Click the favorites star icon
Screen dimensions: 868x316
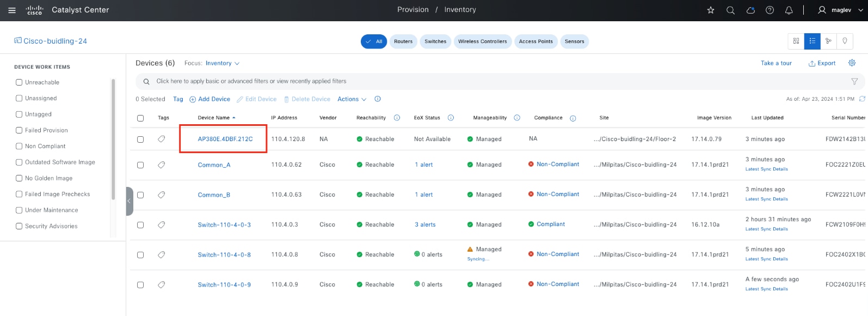(x=710, y=10)
